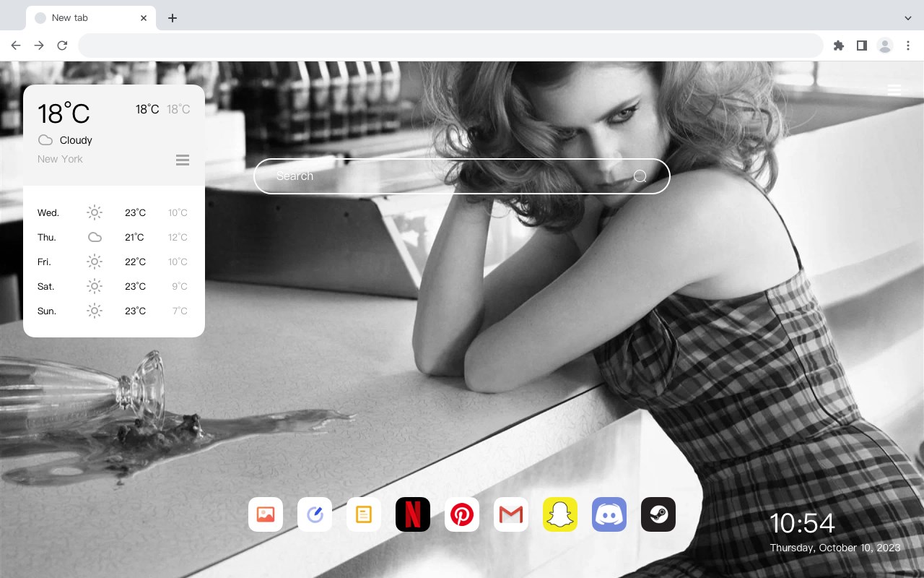
Task: Open Chrome's three-dot menu
Action: point(907,46)
